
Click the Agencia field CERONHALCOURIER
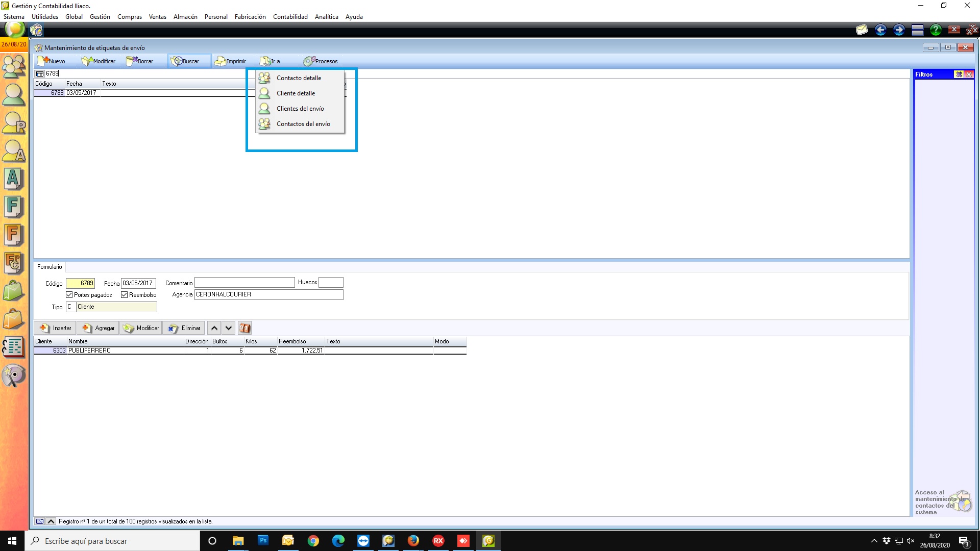[x=268, y=294]
